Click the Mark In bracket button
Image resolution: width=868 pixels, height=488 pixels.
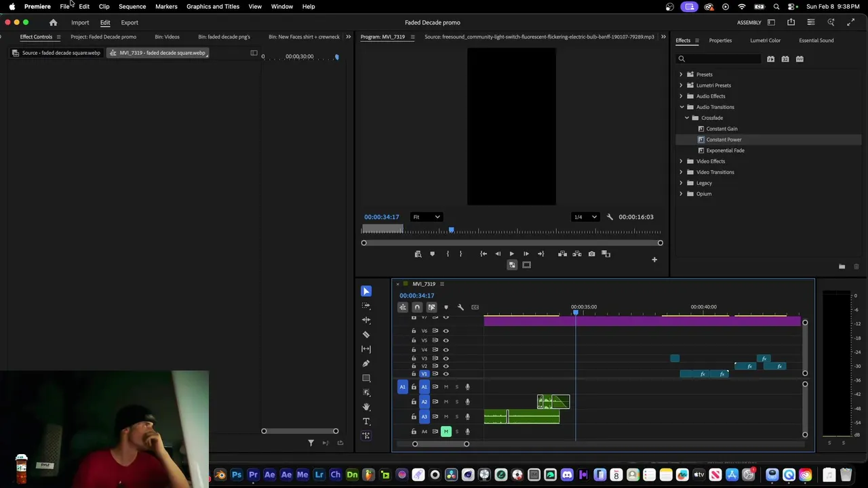coord(448,254)
